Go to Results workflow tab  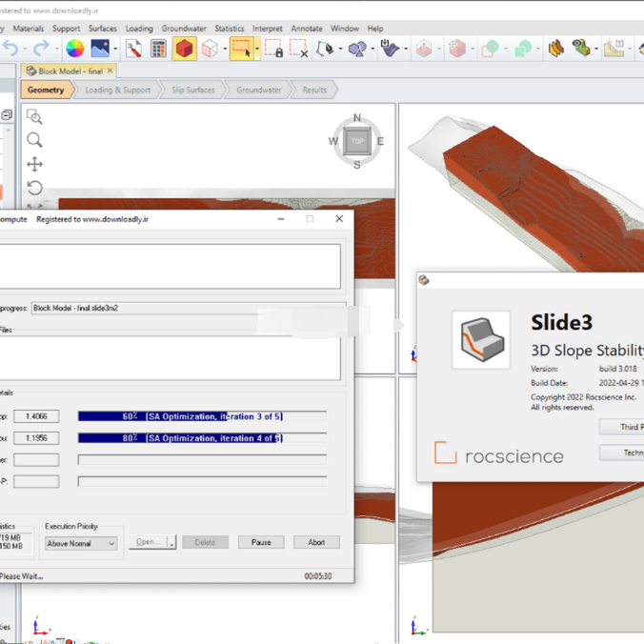tap(314, 90)
